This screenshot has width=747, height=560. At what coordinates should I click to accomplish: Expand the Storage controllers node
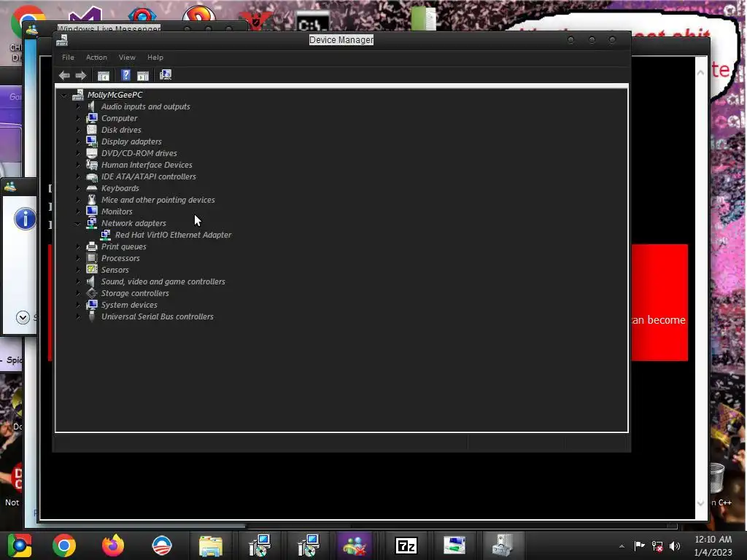[78, 293]
